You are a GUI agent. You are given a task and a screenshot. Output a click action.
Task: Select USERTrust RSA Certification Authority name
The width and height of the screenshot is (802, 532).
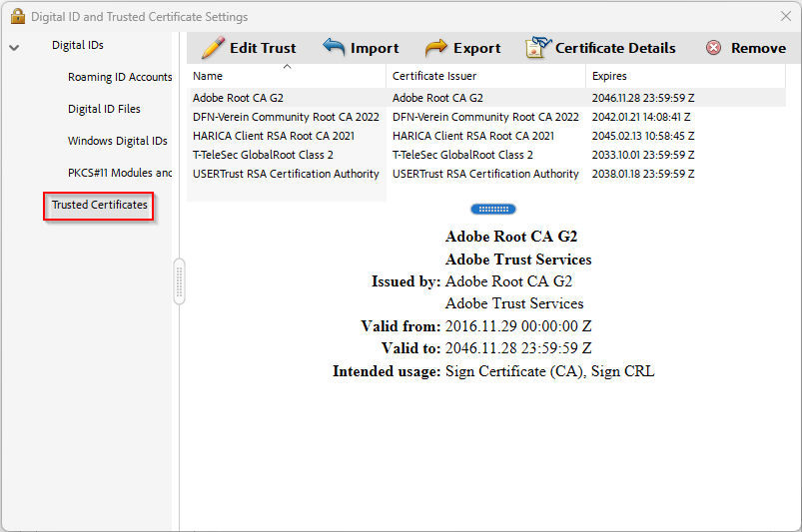(286, 174)
